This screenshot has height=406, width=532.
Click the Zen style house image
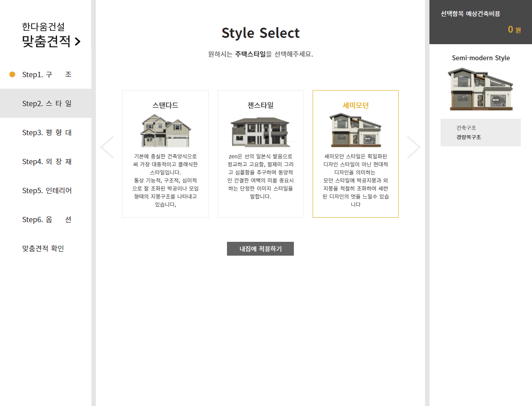(x=260, y=132)
